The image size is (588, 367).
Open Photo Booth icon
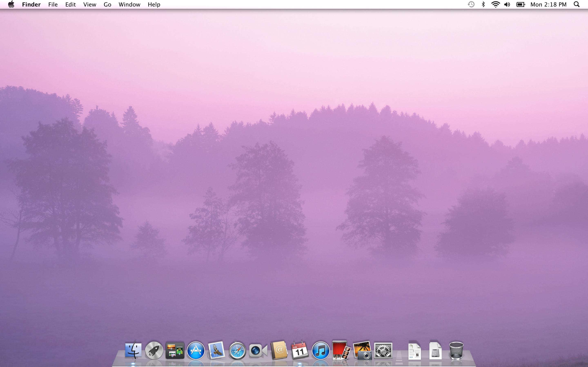coord(341,350)
